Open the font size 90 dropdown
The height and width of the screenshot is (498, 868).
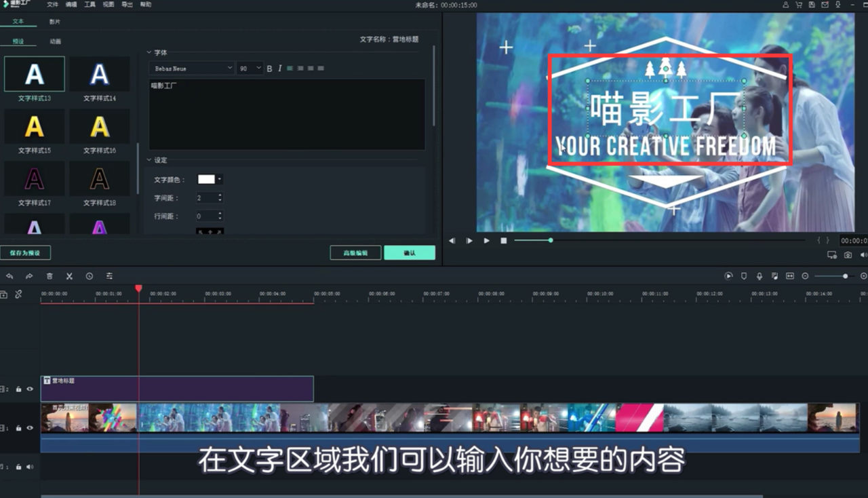click(x=249, y=68)
